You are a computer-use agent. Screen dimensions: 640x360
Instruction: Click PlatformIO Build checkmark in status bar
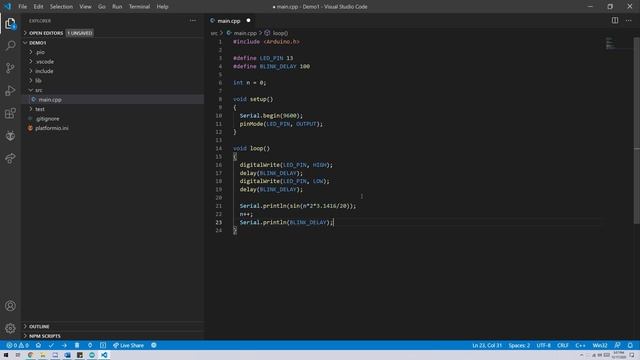(51, 345)
